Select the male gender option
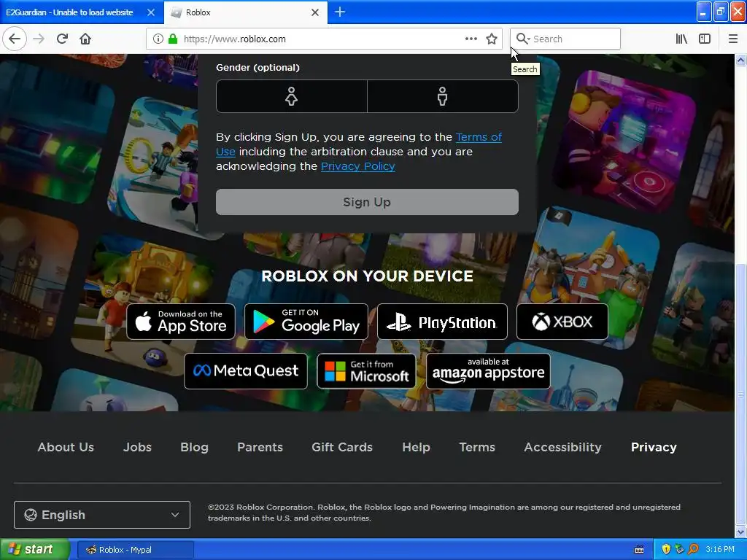Image resolution: width=747 pixels, height=560 pixels. (x=443, y=96)
